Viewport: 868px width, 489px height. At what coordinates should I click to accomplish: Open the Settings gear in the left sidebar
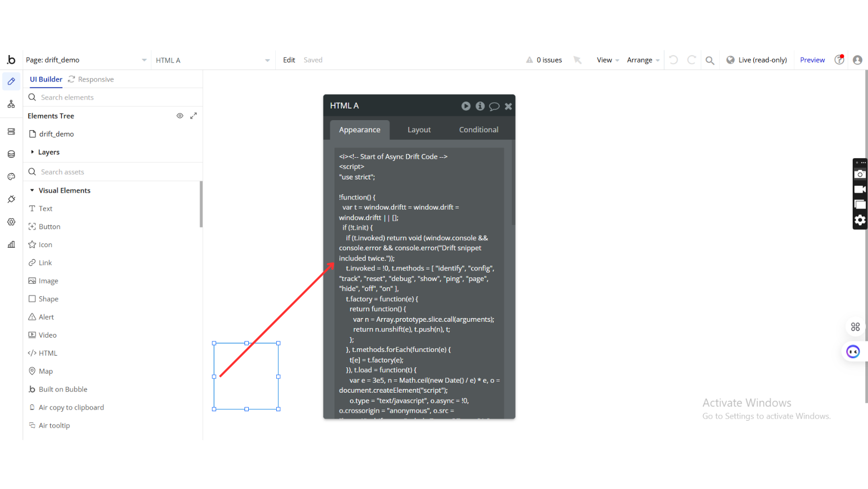click(11, 222)
